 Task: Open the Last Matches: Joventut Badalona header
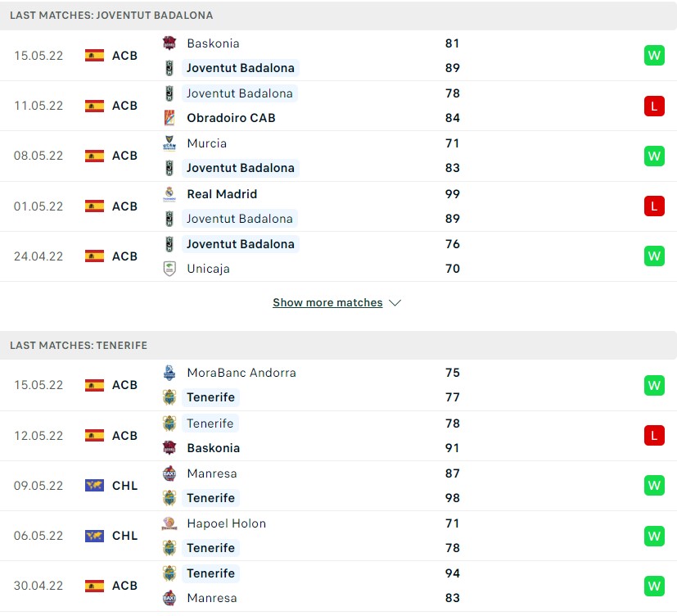pyautogui.click(x=111, y=16)
